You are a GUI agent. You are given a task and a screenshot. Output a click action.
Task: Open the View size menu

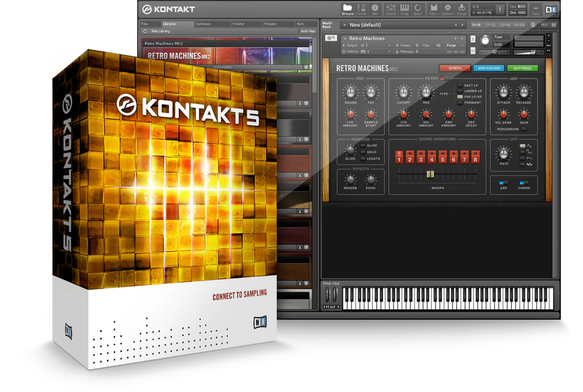535,10
